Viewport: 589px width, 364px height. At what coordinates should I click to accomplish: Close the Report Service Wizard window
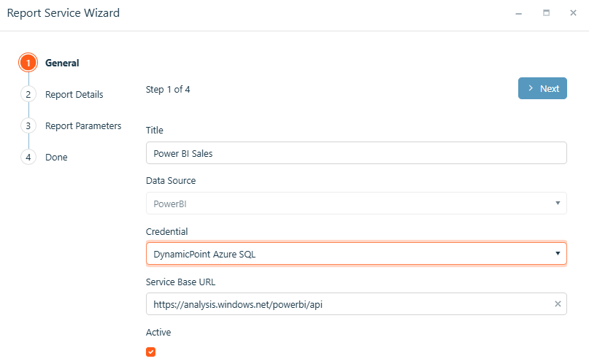[573, 13]
